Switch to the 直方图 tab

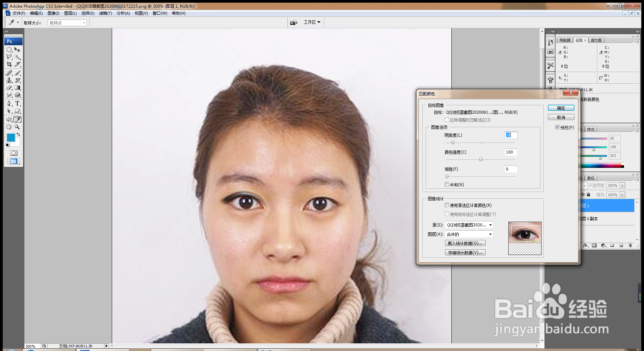click(596, 40)
